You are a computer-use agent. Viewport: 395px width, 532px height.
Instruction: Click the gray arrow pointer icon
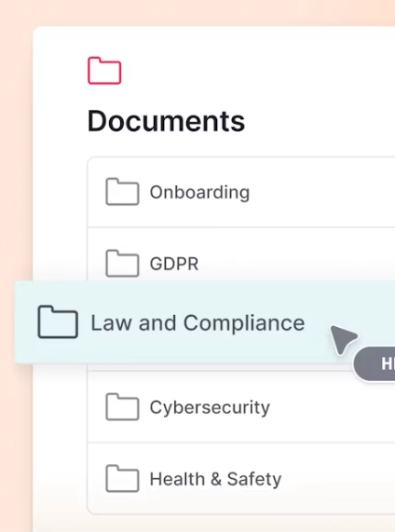[343, 339]
